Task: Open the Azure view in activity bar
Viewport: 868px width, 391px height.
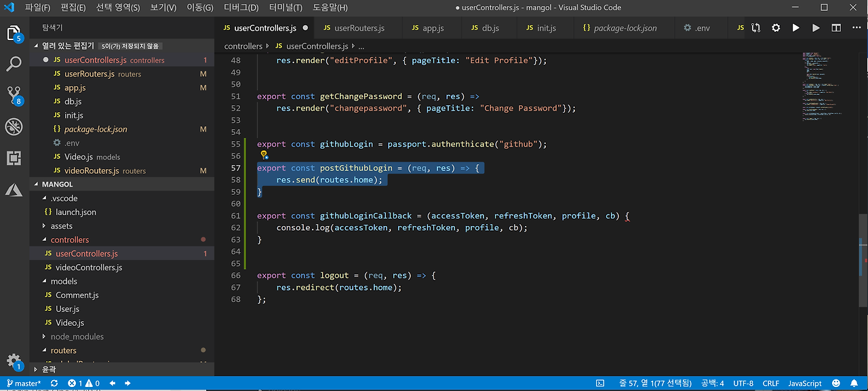Action: (x=14, y=190)
